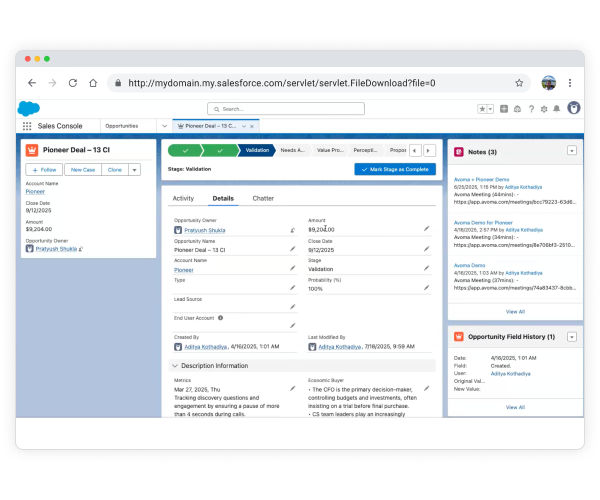Open the Global Actions plus icon
The width and height of the screenshot is (600, 500).
[504, 109]
